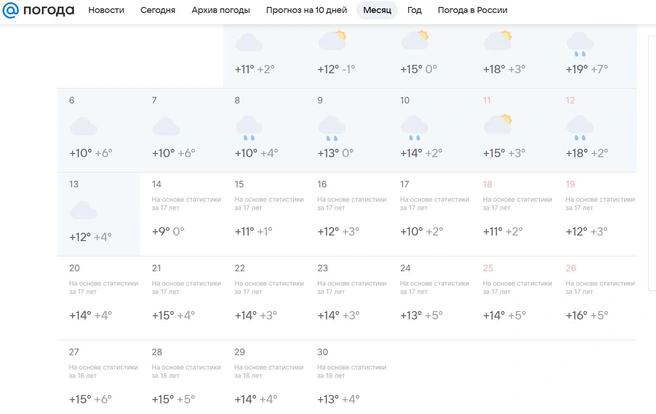Switch to the Сегодня tab

(x=158, y=10)
